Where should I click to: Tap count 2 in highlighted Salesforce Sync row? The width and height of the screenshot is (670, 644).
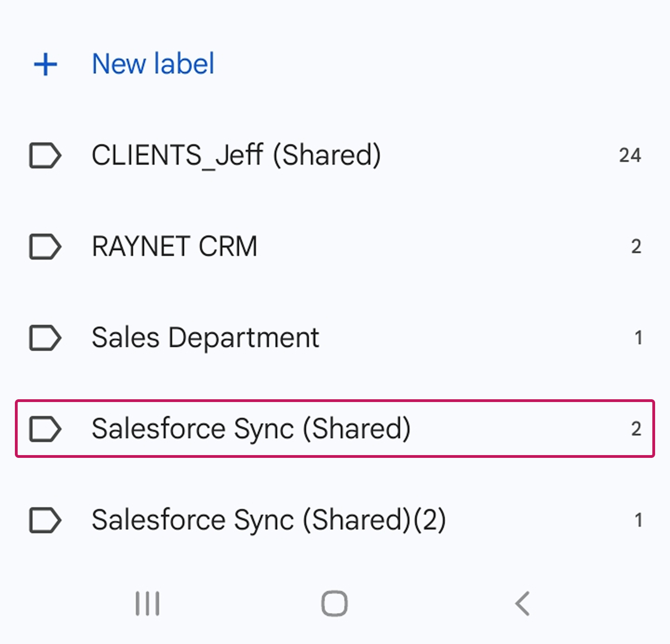click(636, 429)
